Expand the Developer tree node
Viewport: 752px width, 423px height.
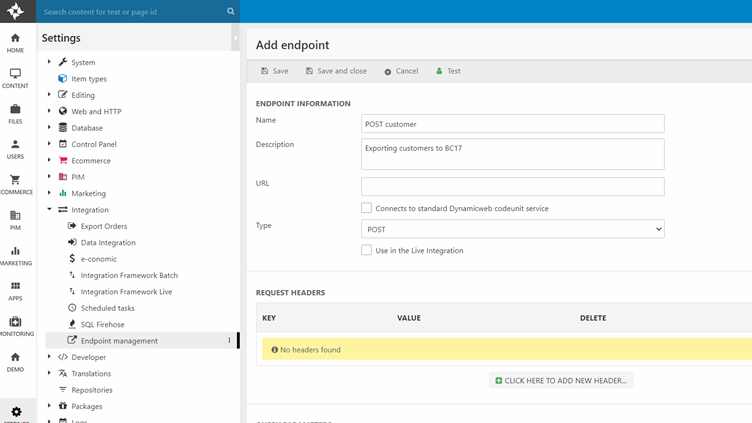[49, 357]
